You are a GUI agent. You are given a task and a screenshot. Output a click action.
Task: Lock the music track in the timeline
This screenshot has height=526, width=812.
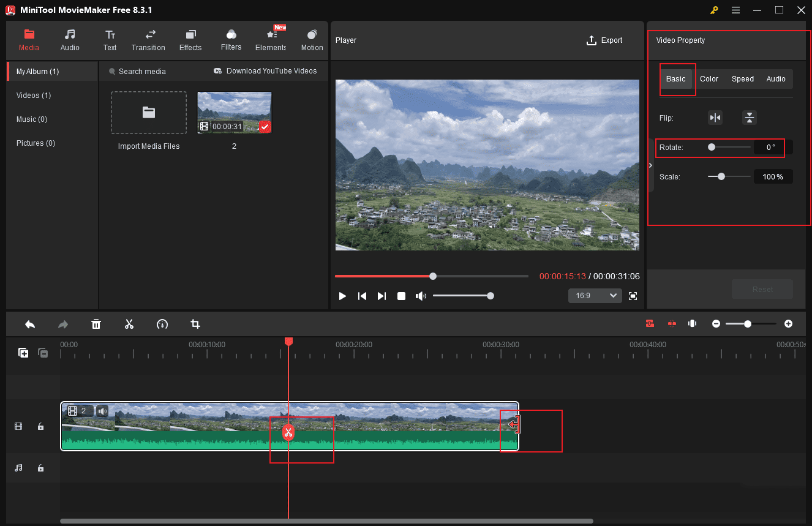(40, 468)
